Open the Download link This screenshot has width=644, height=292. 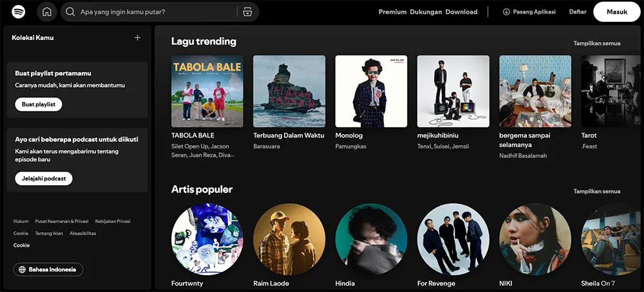461,12
